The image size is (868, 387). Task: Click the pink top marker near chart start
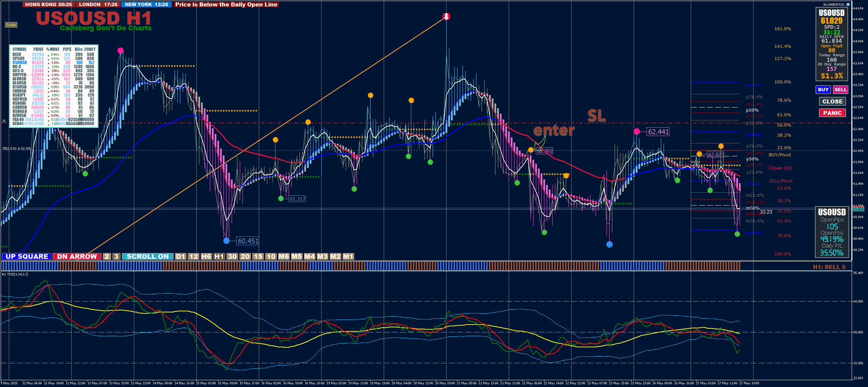click(x=121, y=51)
